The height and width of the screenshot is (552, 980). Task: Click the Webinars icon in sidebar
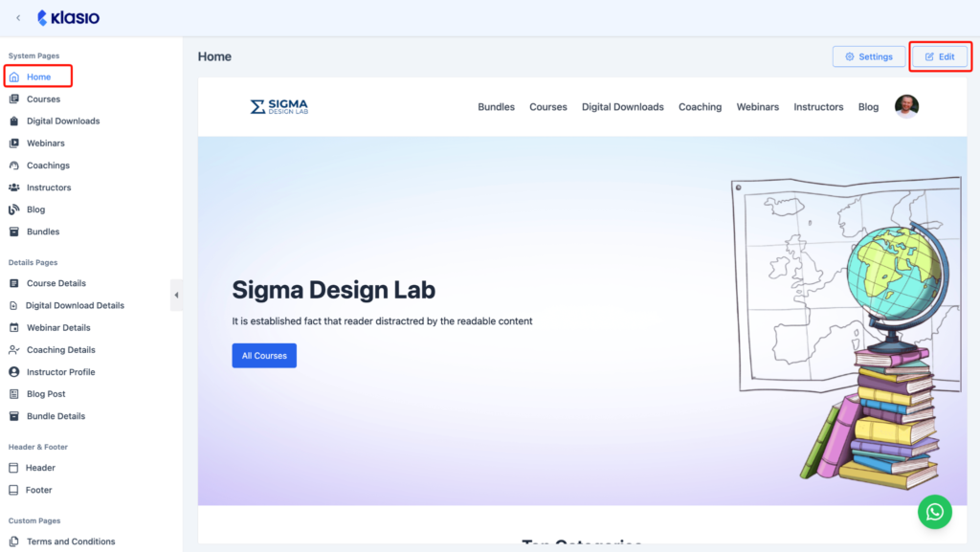pyautogui.click(x=13, y=143)
